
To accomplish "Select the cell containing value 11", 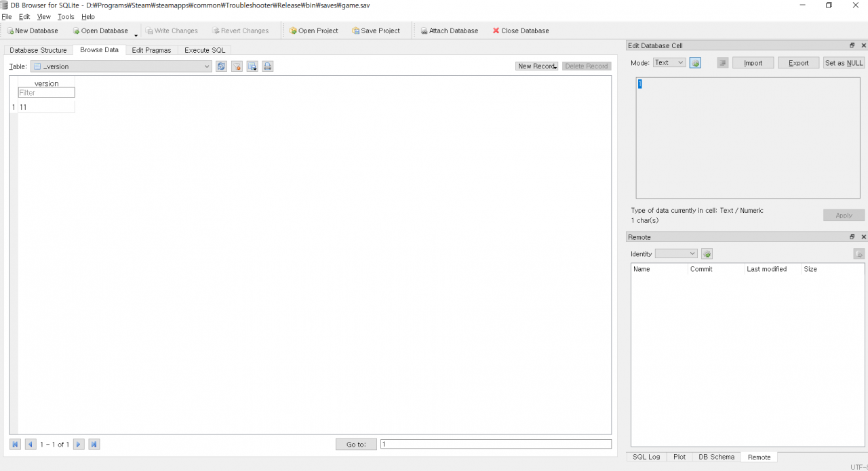I will (46, 107).
